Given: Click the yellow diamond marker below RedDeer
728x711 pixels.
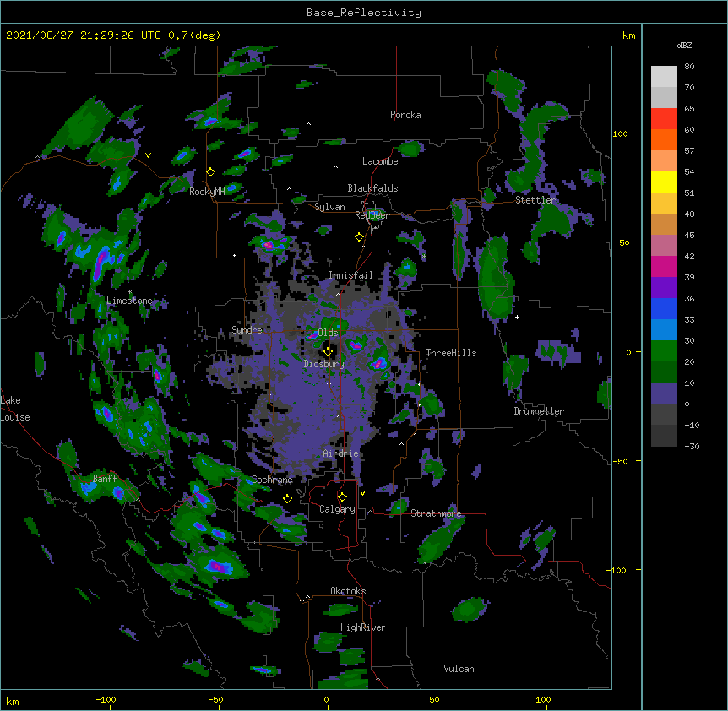Looking at the screenshot, I should (359, 237).
